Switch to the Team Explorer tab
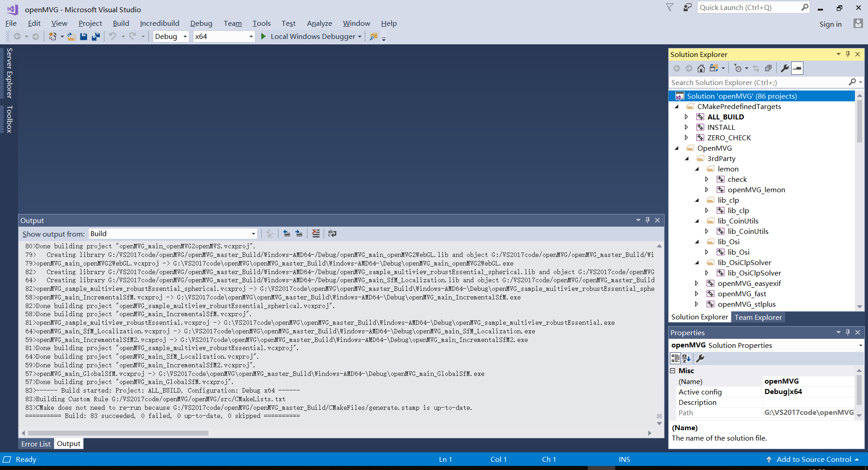The width and height of the screenshot is (868, 470). click(x=758, y=317)
